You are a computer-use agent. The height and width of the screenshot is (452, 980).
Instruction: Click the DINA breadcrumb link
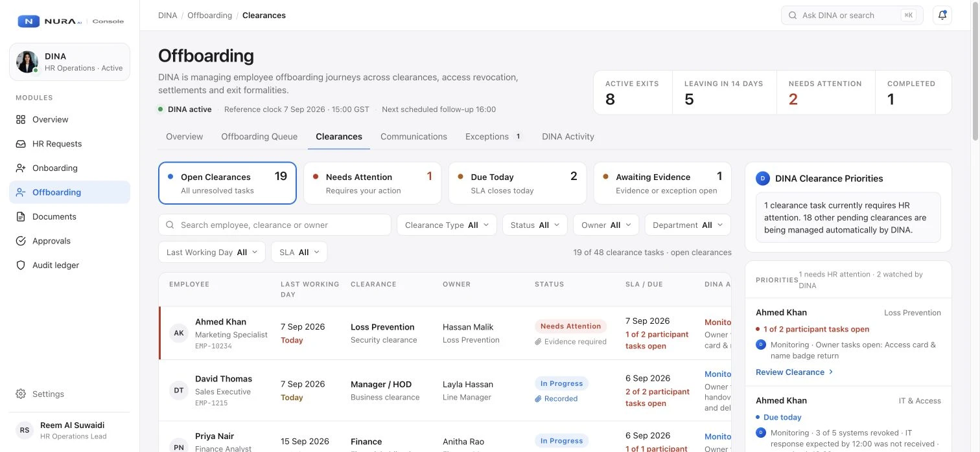coord(167,16)
